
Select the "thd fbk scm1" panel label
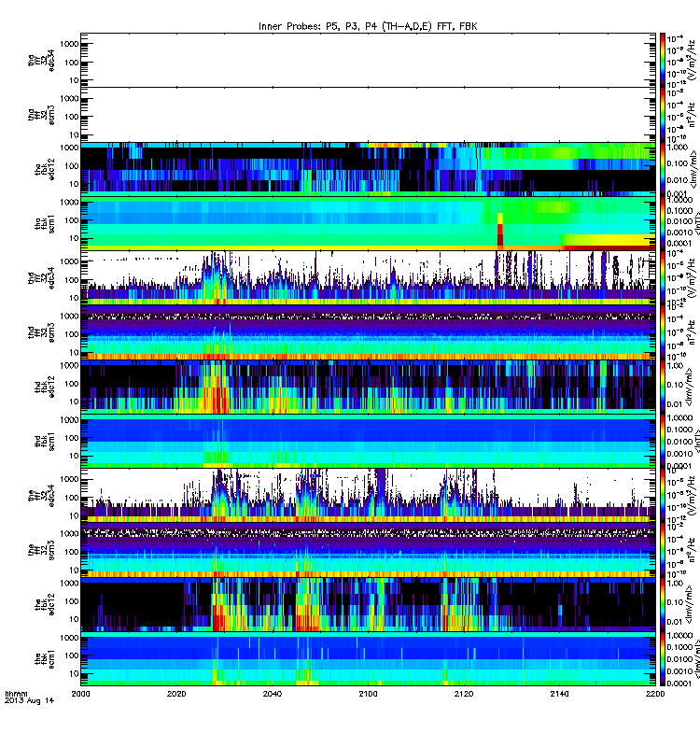pyautogui.click(x=45, y=442)
